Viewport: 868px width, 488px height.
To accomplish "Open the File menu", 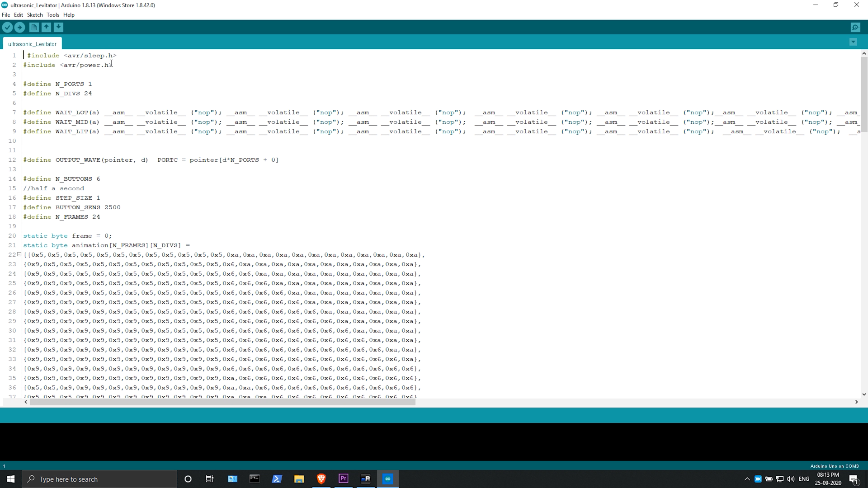I will pyautogui.click(x=6, y=15).
